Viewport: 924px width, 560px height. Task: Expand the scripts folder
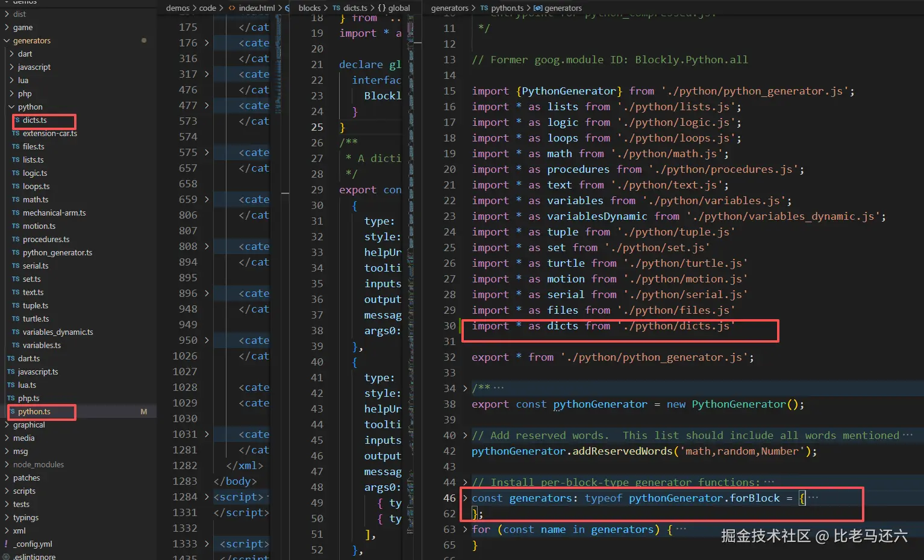(7, 491)
